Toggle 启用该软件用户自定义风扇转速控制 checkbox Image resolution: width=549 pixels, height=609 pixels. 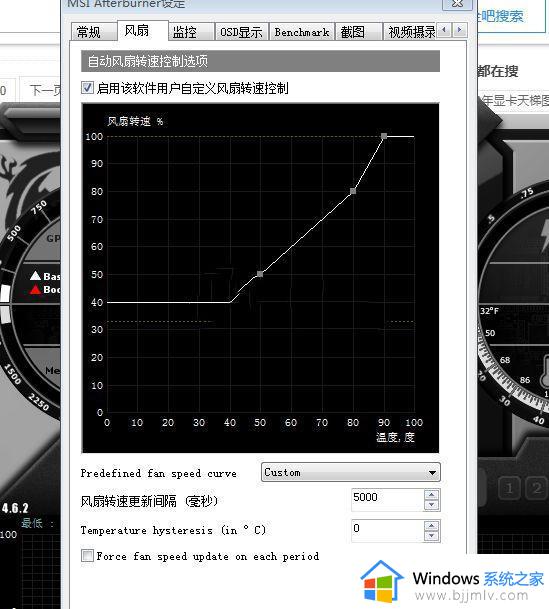[87, 88]
